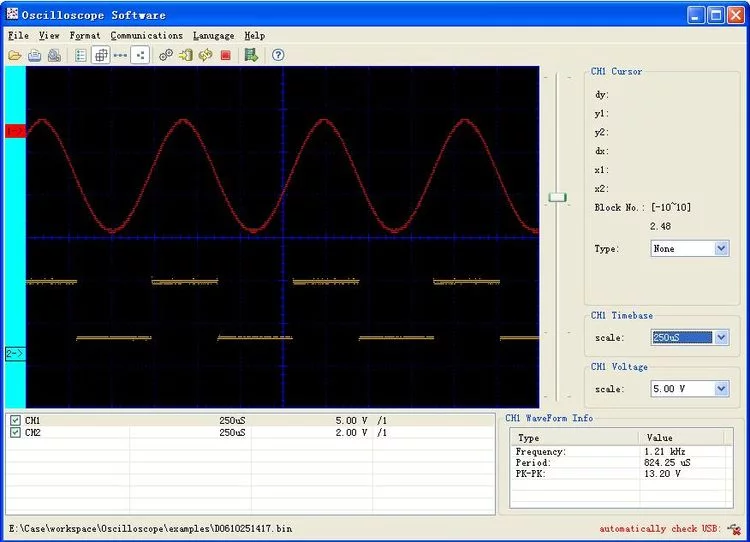Open the Help menu
The image size is (750, 542).
click(254, 35)
